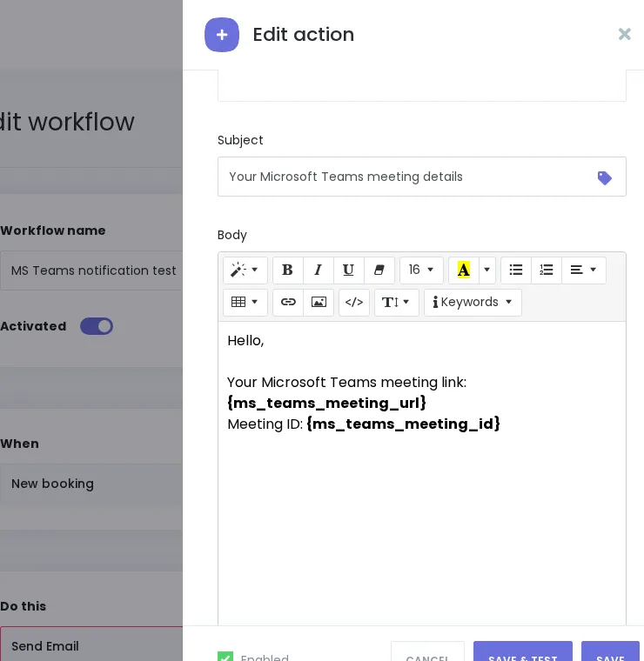
Task: Open the magic wand style dropdown
Action: [x=245, y=270]
